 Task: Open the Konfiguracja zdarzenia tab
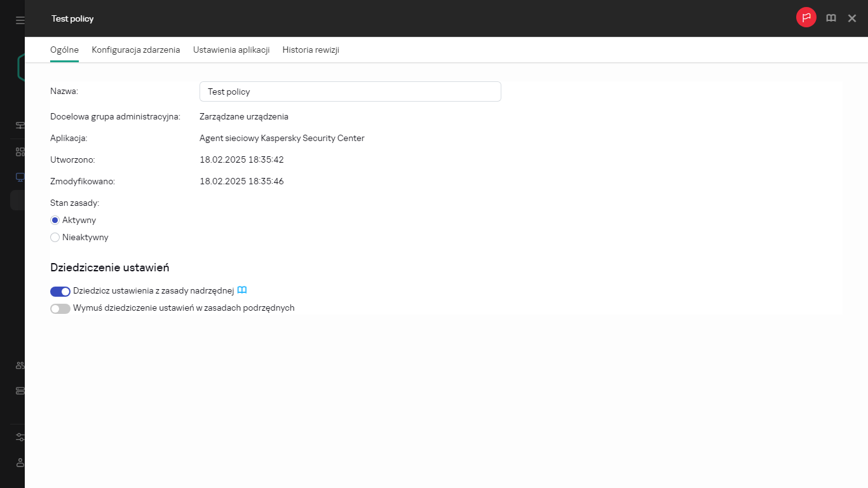[x=135, y=50]
